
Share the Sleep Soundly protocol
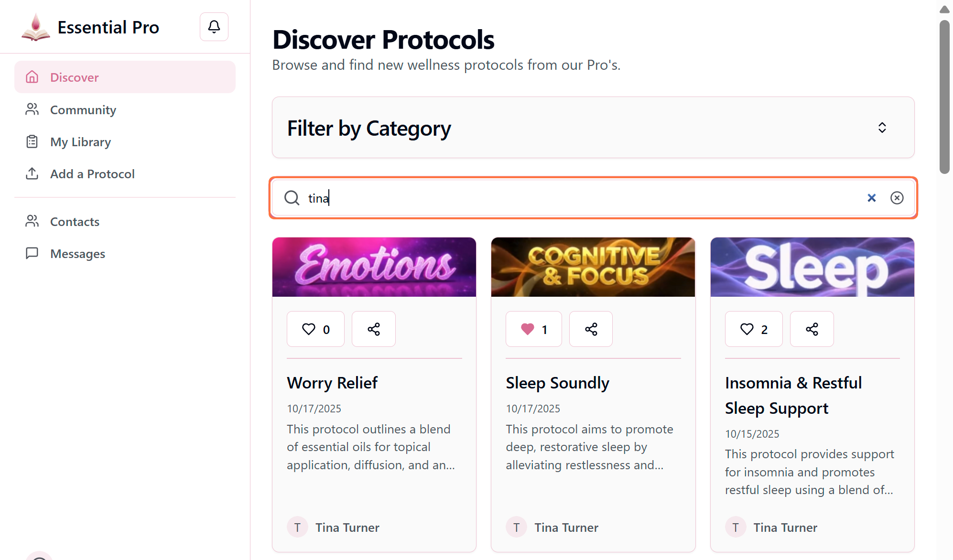coord(591,329)
